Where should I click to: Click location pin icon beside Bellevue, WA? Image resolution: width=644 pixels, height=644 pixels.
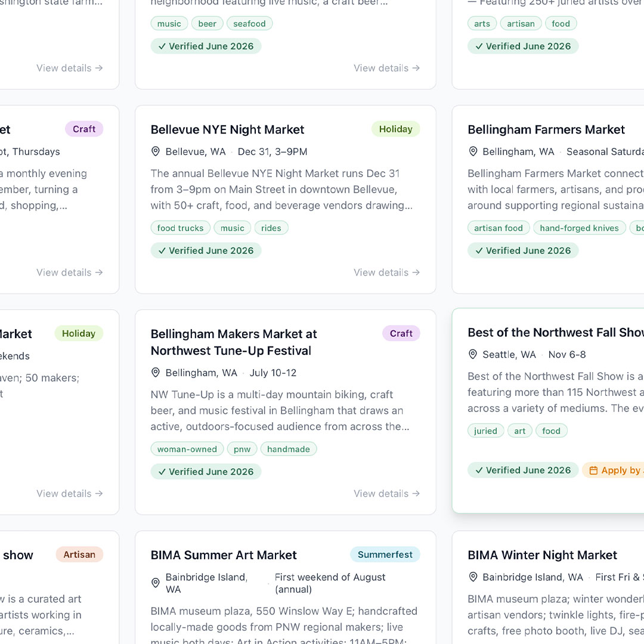pyautogui.click(x=156, y=151)
